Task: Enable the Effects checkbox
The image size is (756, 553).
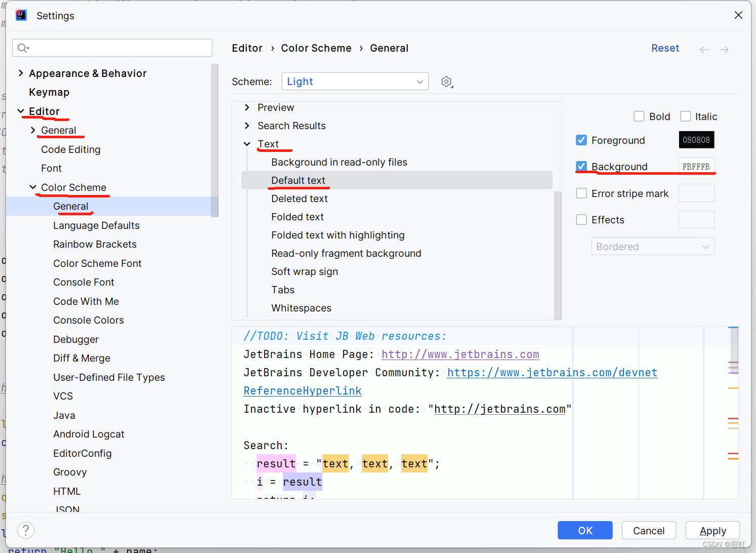Action: [581, 220]
